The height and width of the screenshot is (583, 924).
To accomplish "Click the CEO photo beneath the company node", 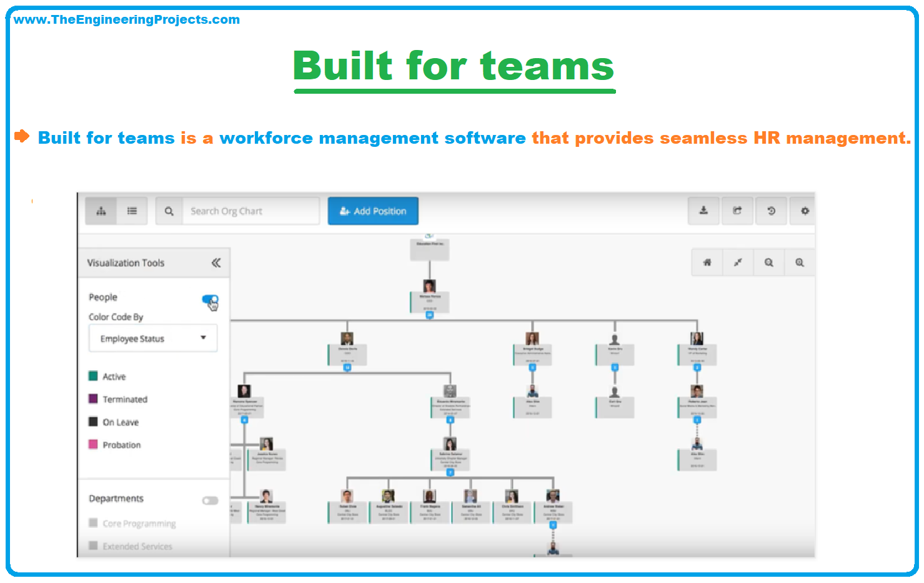I will pyautogui.click(x=429, y=286).
